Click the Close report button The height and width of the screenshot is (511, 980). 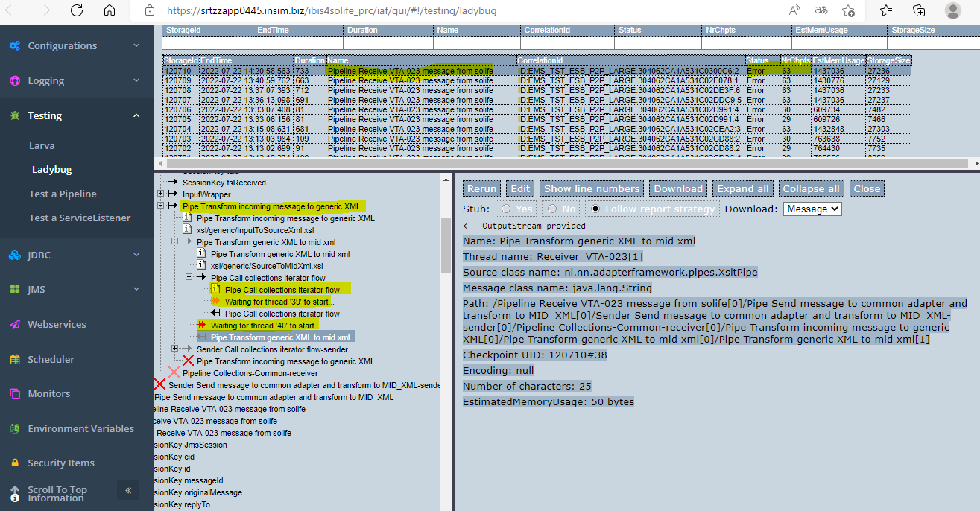867,188
